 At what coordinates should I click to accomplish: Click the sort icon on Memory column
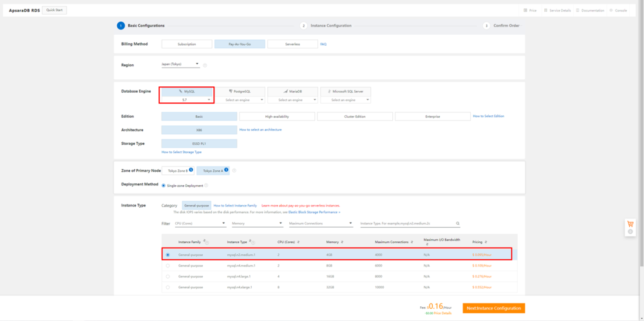click(x=342, y=242)
